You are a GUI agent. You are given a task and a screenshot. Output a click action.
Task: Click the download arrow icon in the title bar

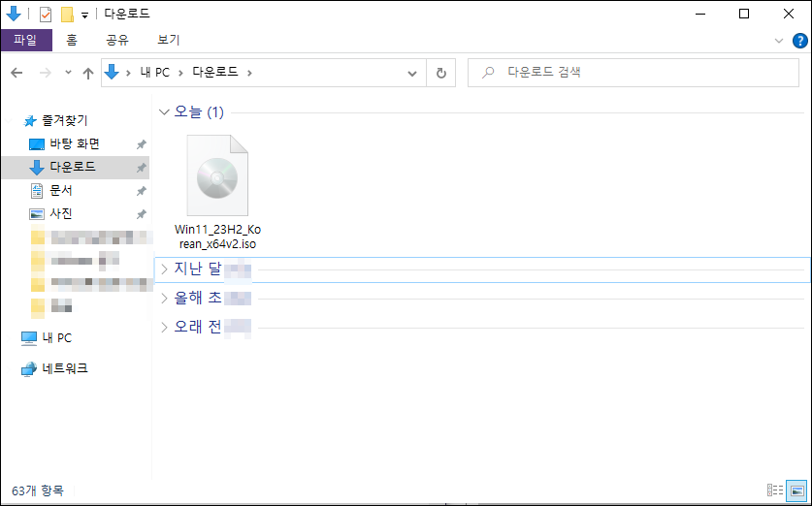pos(14,14)
